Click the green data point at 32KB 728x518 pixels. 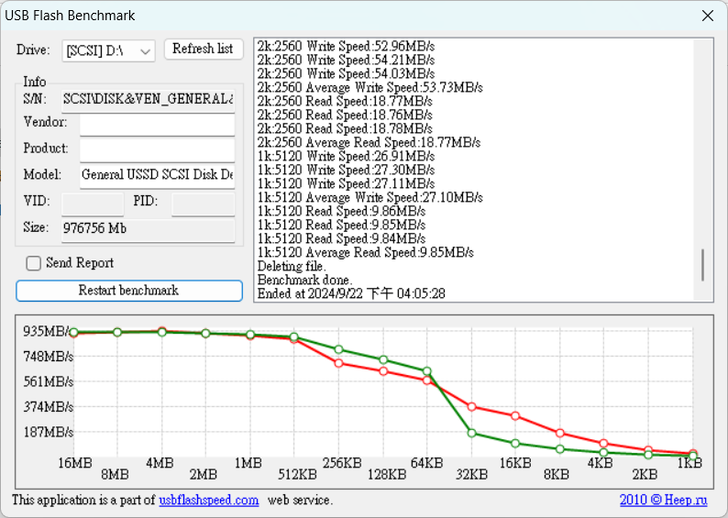(471, 433)
